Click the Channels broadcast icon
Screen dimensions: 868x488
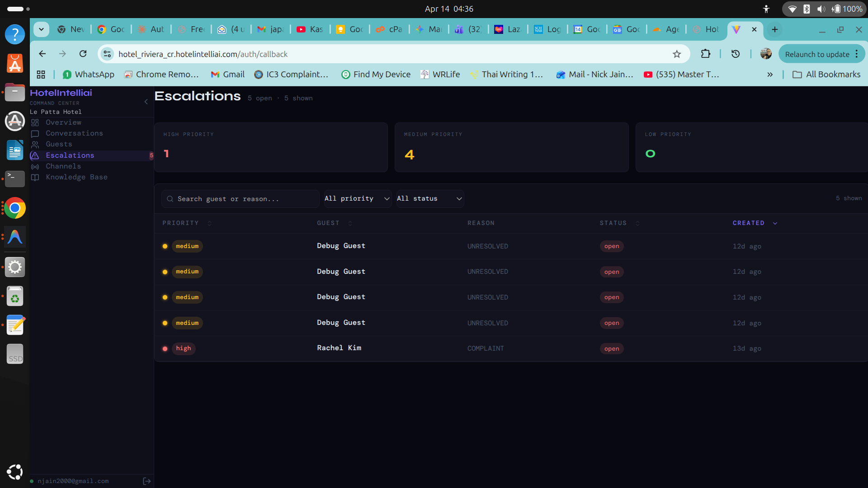pos(35,167)
